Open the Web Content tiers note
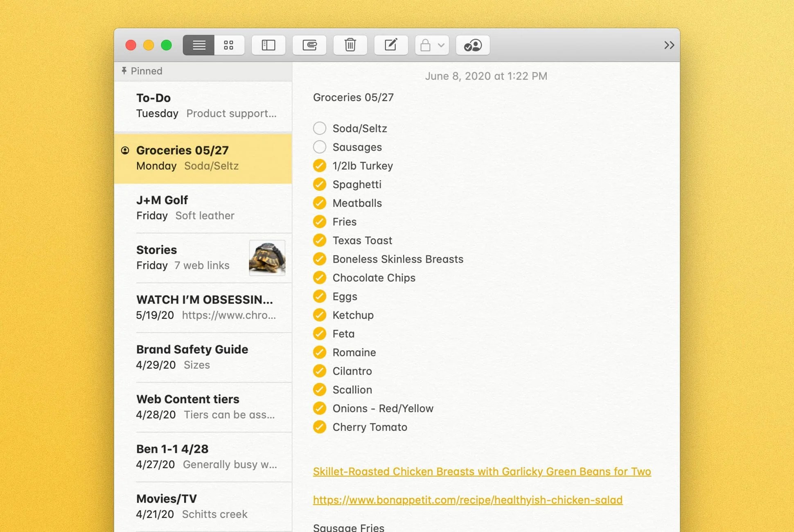The height and width of the screenshot is (532, 794). click(203, 407)
